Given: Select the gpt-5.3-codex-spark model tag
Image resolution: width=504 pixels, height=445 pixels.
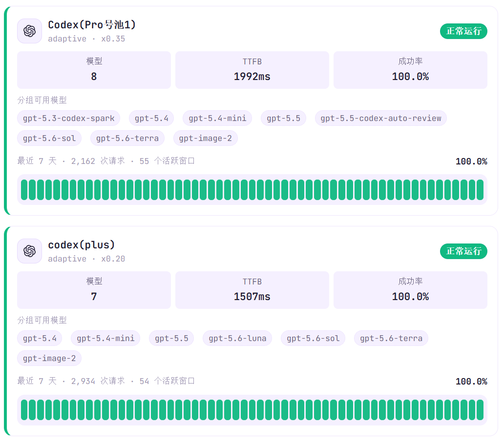Looking at the screenshot, I should point(68,118).
